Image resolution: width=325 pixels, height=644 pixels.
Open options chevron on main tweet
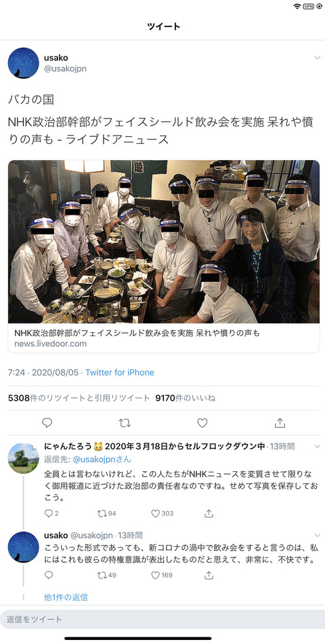click(x=317, y=58)
